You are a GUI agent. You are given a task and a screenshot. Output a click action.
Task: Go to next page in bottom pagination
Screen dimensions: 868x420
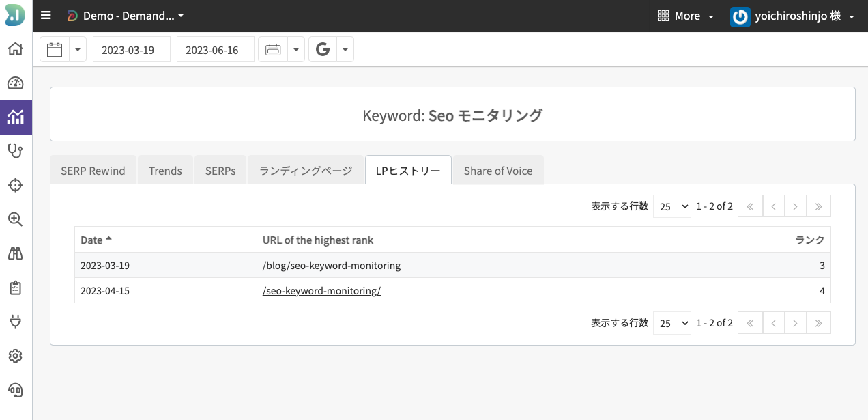(x=796, y=323)
